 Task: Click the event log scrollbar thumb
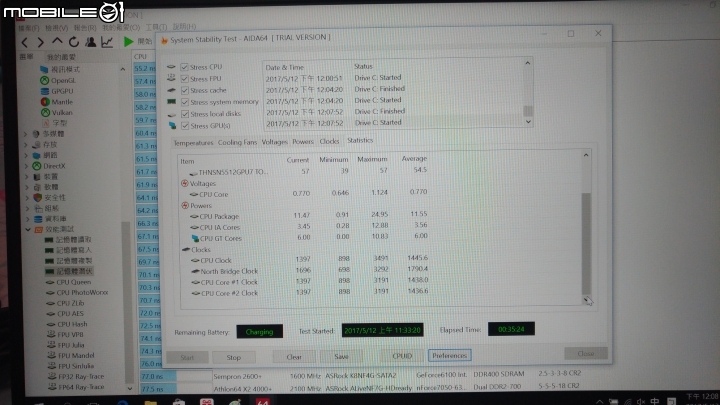[x=528, y=111]
